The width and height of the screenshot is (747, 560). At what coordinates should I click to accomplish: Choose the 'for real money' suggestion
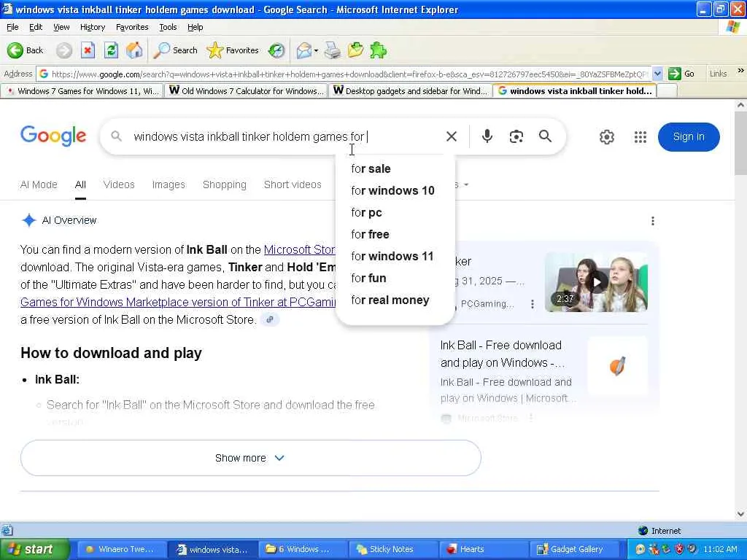395,300
